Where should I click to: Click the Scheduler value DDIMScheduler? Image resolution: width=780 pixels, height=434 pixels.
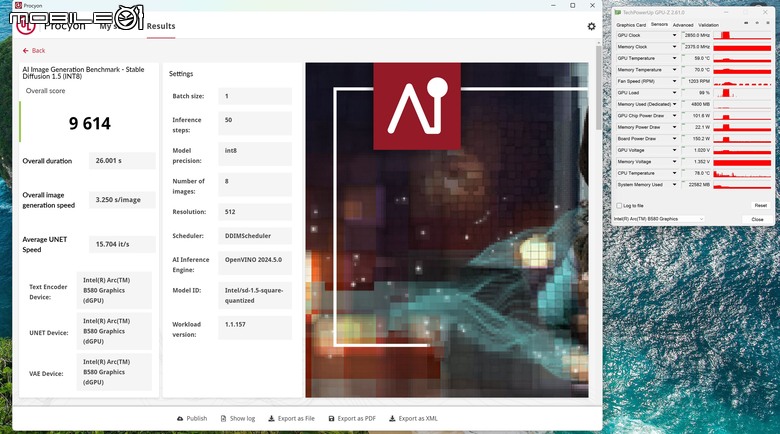(x=255, y=236)
